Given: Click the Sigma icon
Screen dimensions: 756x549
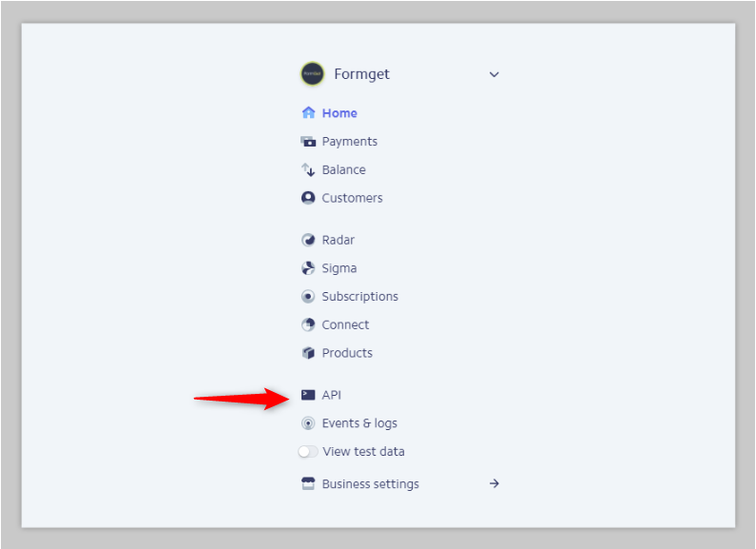Looking at the screenshot, I should [x=308, y=268].
